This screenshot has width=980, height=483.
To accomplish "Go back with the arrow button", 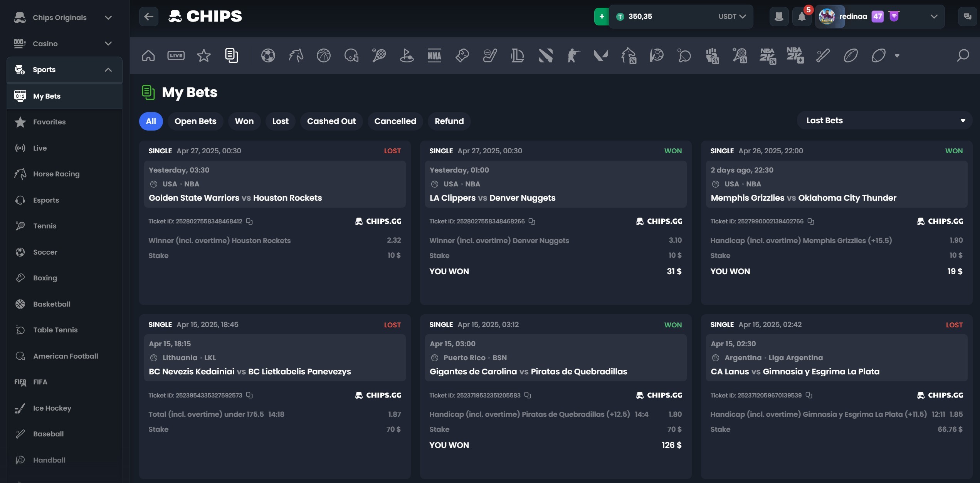I will click(149, 17).
